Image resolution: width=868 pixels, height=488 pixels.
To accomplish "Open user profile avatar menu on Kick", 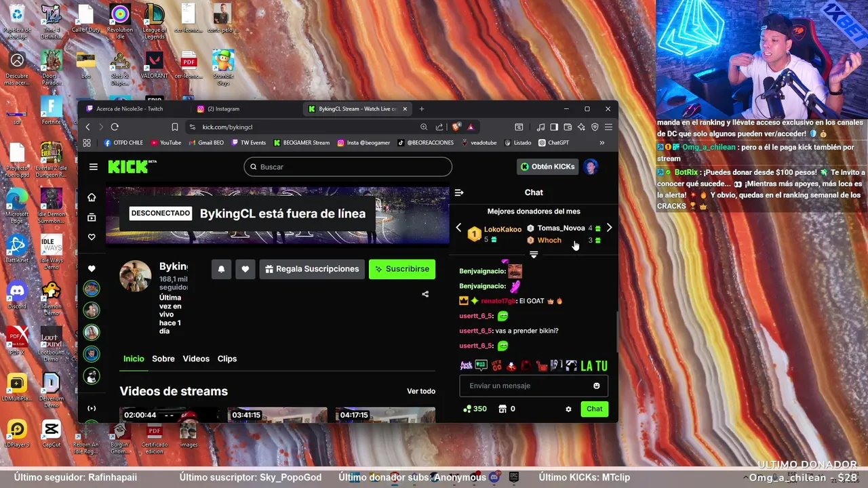I will point(591,167).
